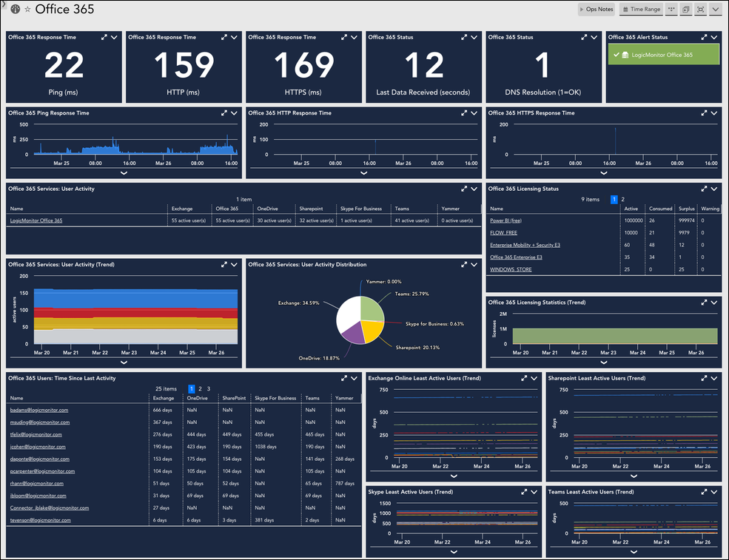Show legend under HTTP Response Time graph
The height and width of the screenshot is (560, 729).
tap(364, 173)
